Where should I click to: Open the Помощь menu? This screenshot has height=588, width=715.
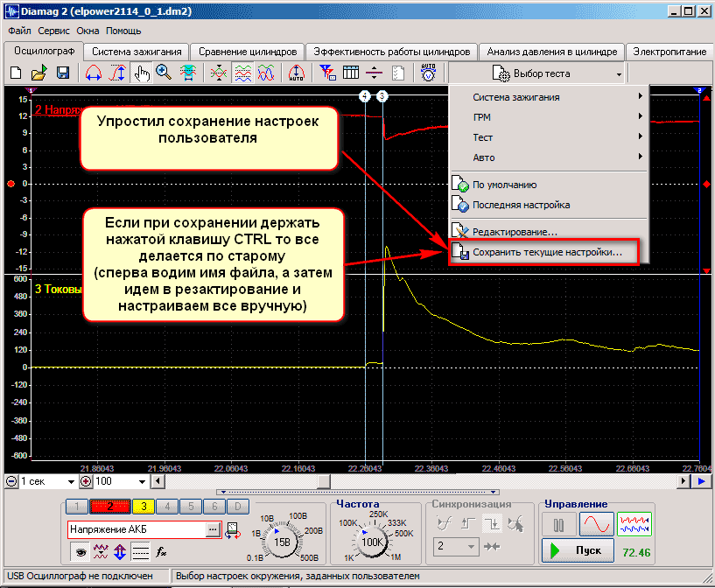[x=123, y=31]
